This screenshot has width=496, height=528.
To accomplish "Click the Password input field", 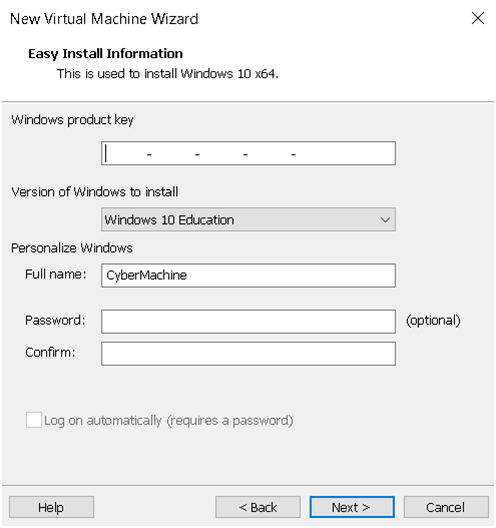I will [x=248, y=322].
